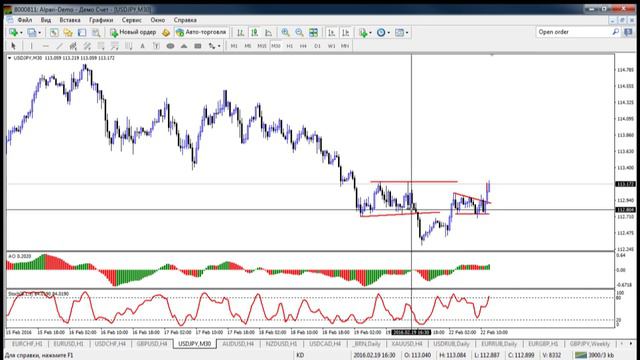Expand the Periods dropdown arrow
This screenshot has height=360, width=640.
point(388,33)
